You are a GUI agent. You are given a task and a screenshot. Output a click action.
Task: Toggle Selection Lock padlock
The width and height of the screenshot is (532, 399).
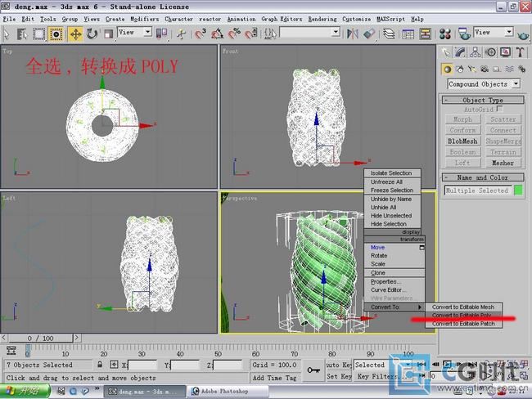tap(100, 365)
